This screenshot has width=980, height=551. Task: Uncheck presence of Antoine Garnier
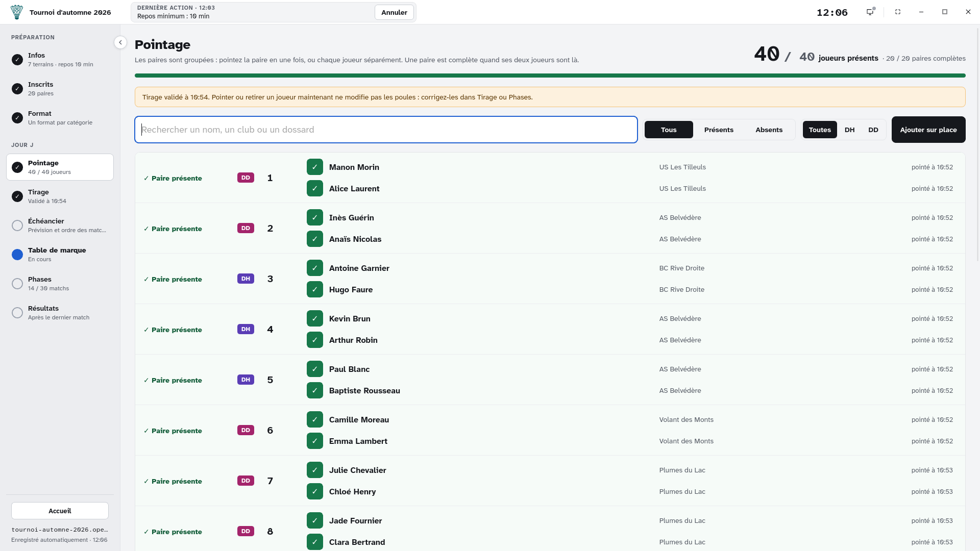click(315, 268)
